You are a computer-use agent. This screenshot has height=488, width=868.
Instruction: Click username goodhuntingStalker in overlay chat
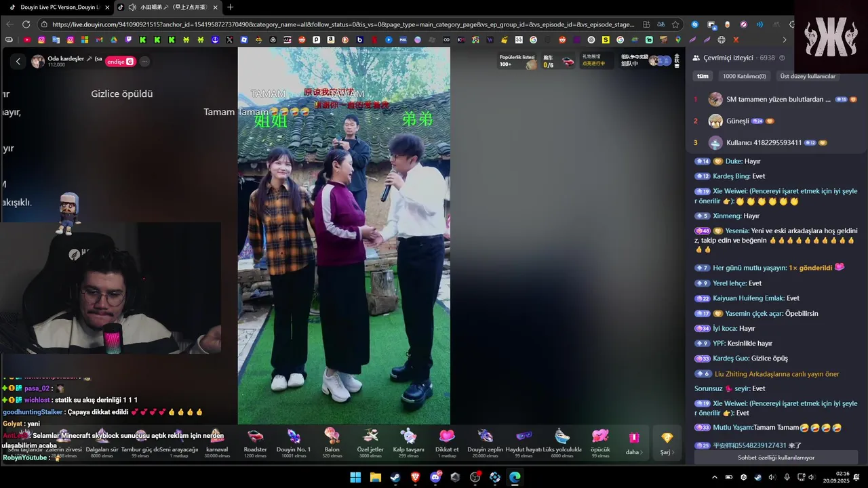[33, 412]
